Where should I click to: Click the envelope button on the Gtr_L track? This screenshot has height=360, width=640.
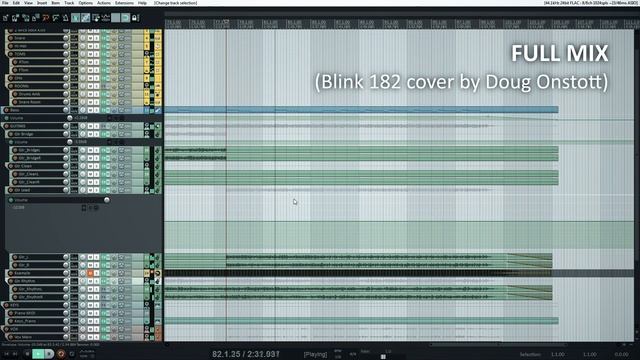click(113, 257)
